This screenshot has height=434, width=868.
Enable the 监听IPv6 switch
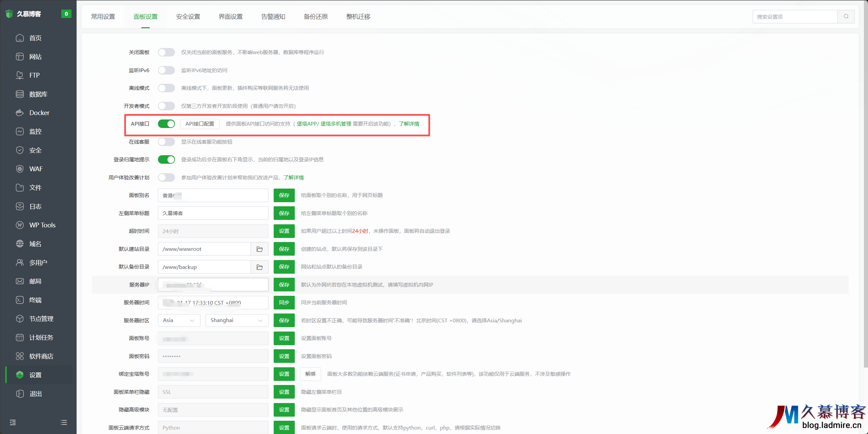(x=166, y=70)
